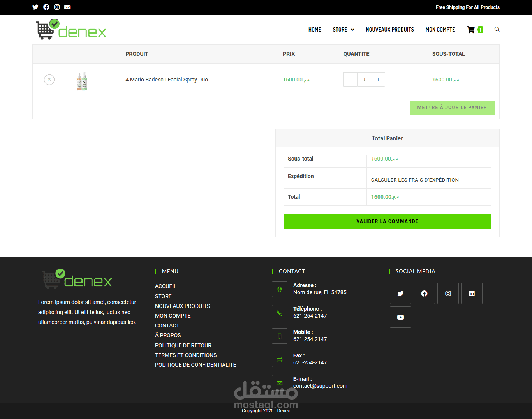The image size is (532, 419).
Task: Decrease quantity with minus button
Action: click(x=351, y=80)
